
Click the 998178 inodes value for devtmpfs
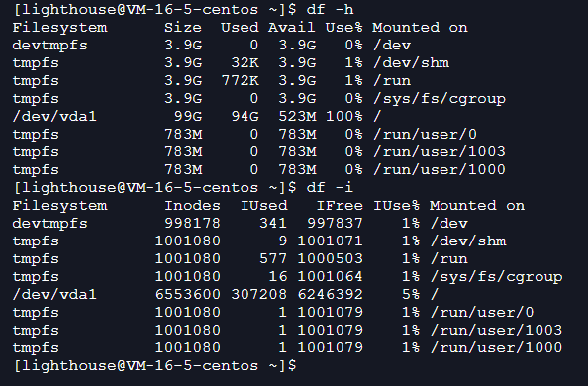click(193, 224)
